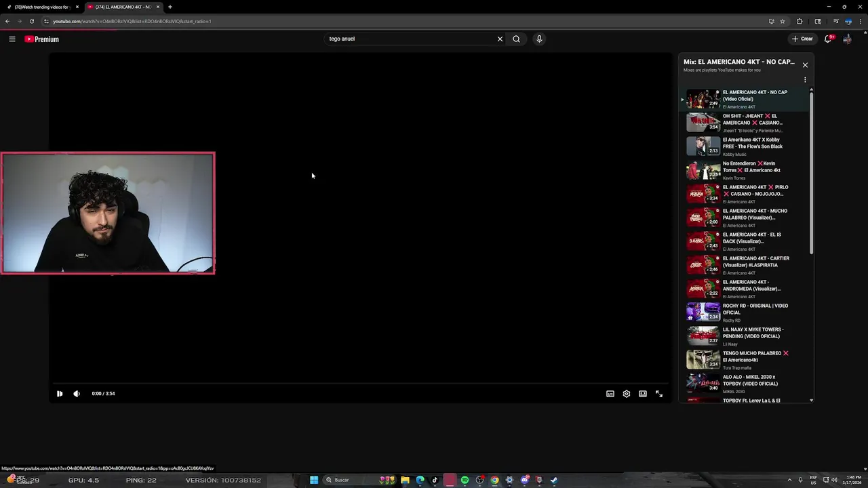The height and width of the screenshot is (488, 868).
Task: Play 'ROCHY RD - ORIGINAL' thumbnail
Action: [703, 312]
